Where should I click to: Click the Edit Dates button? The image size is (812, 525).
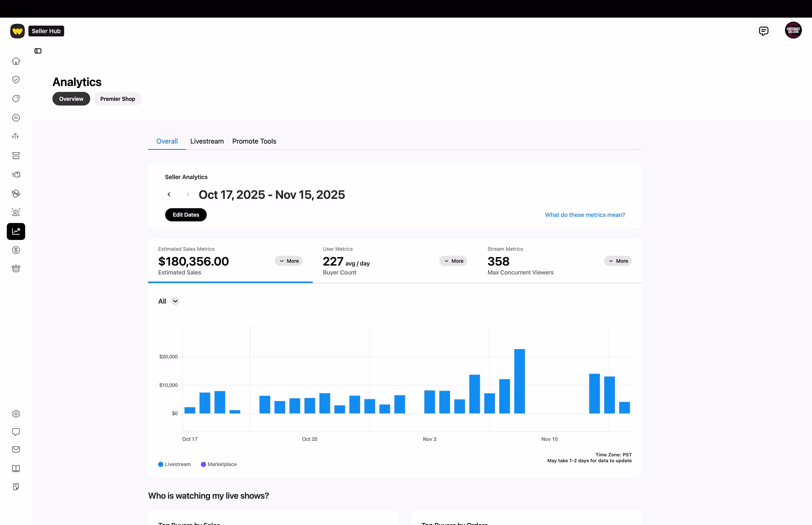(186, 215)
